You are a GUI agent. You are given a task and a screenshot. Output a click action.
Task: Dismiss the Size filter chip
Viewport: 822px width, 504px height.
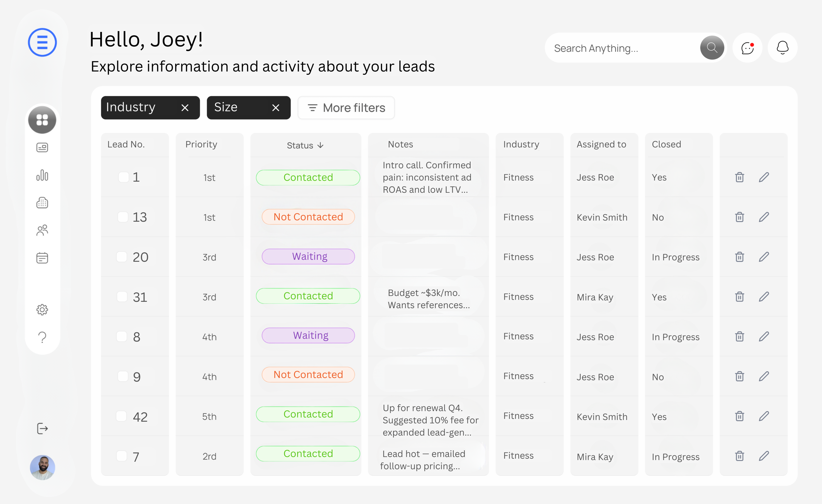coord(276,107)
